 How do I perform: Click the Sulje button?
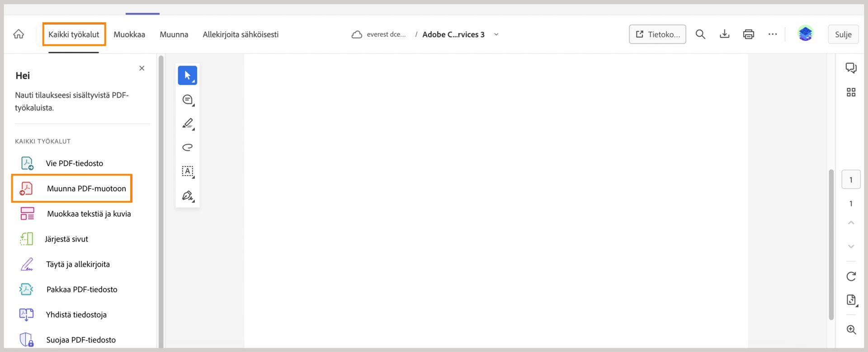[843, 34]
